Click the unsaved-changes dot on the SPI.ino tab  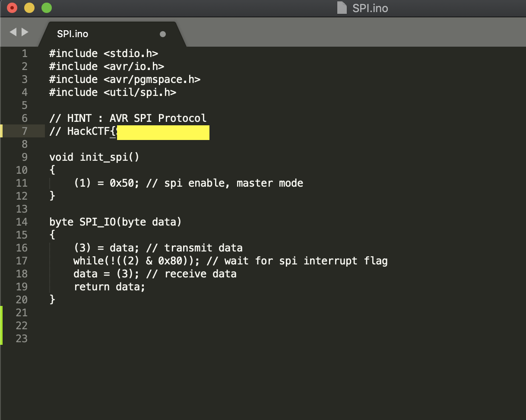click(163, 33)
